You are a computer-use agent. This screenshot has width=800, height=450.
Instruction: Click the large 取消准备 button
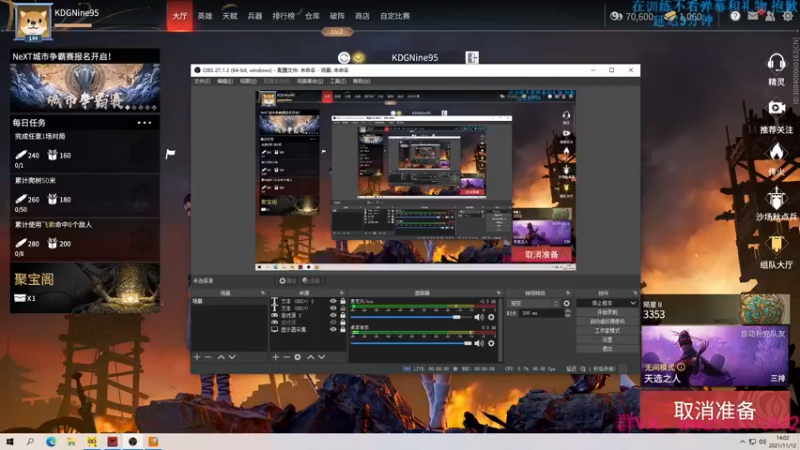click(715, 411)
